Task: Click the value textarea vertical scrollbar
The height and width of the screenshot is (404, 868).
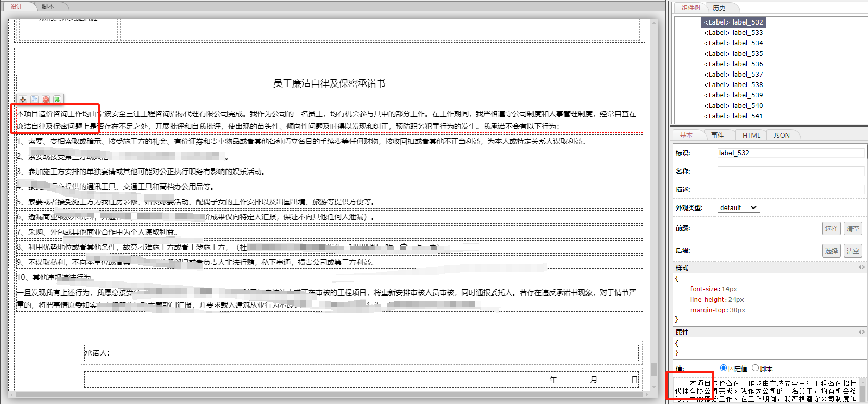Action: point(862,390)
